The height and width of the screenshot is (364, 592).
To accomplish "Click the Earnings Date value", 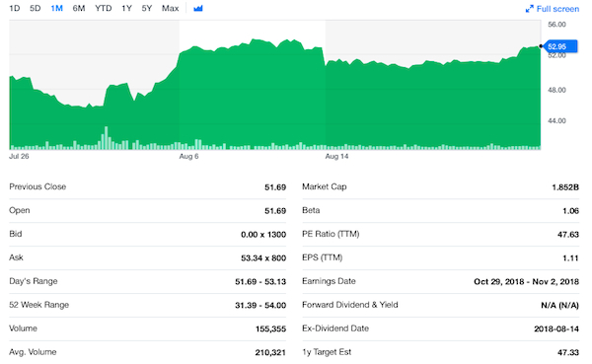I will point(526,282).
